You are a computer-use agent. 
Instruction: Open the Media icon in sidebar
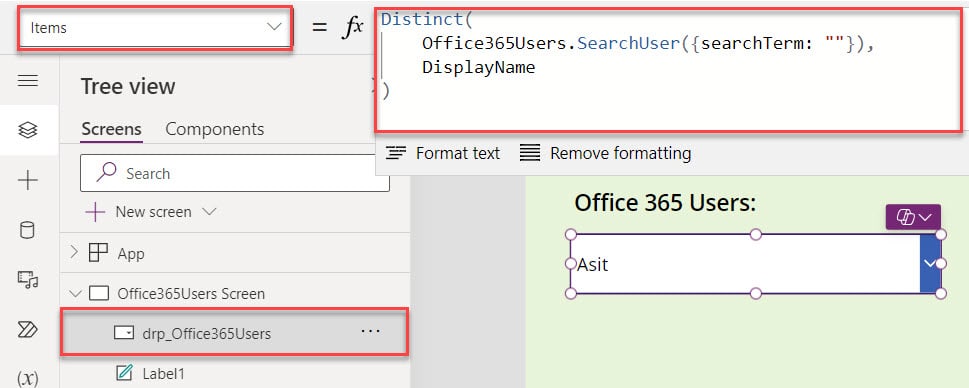click(28, 280)
